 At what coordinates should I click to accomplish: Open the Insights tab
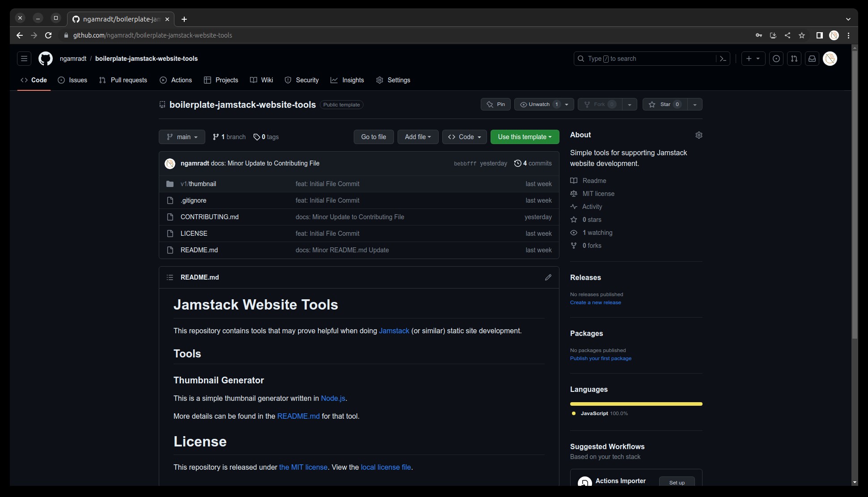point(347,80)
